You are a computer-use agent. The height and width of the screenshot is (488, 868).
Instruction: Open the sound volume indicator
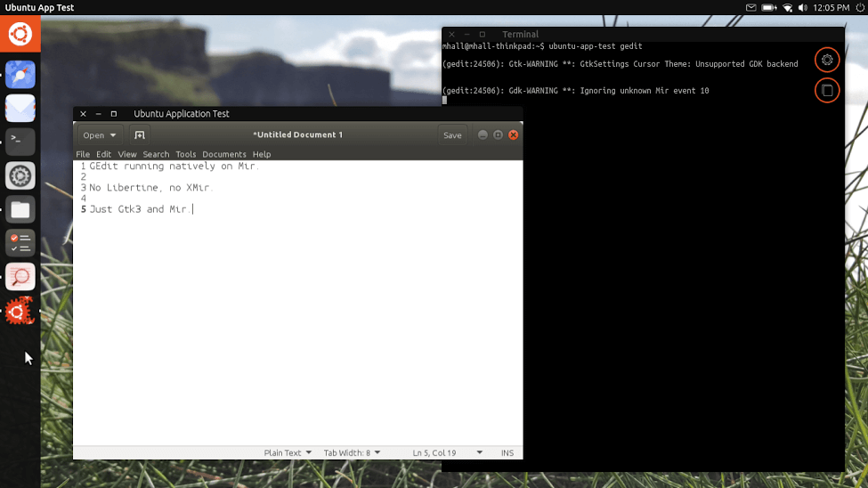pos(803,8)
